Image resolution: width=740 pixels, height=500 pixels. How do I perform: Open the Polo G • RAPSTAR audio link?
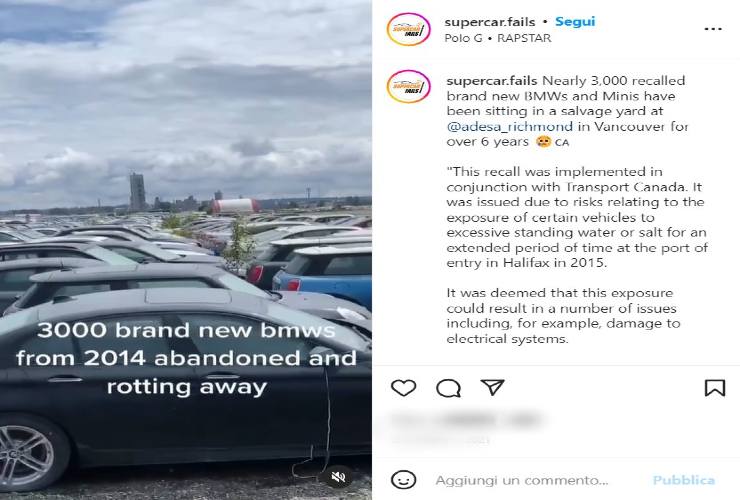click(x=498, y=38)
